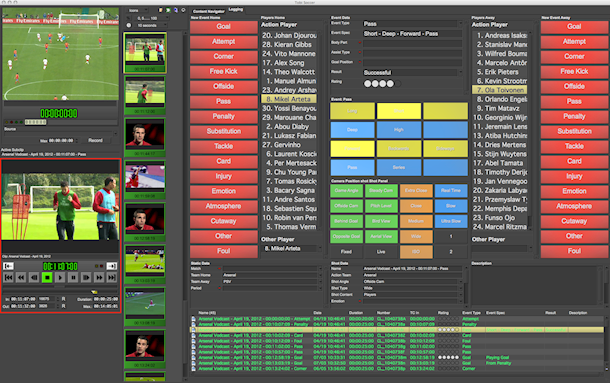Start playback with the play button

pos(60,278)
